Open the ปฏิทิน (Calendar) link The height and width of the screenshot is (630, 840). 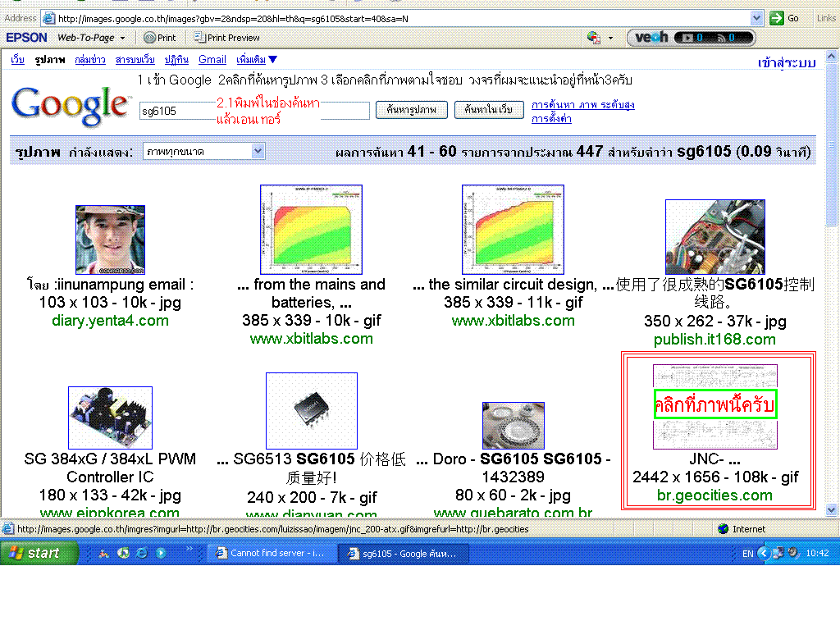176,59
